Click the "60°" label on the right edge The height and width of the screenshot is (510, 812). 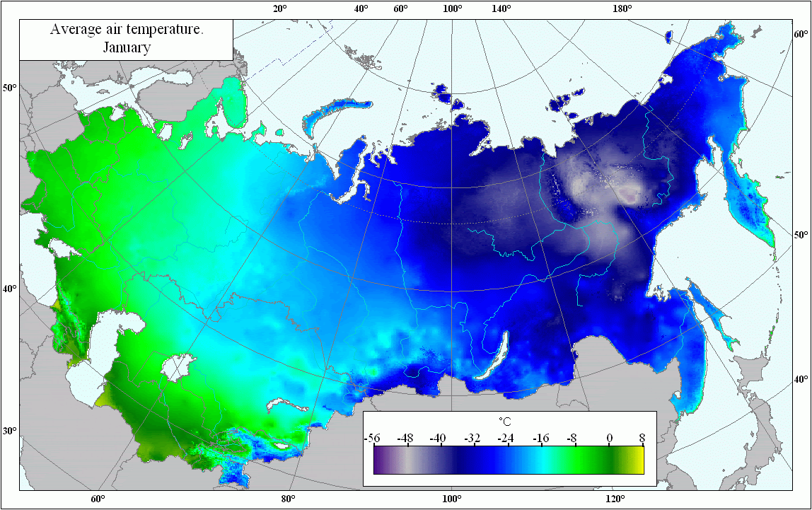tap(801, 34)
